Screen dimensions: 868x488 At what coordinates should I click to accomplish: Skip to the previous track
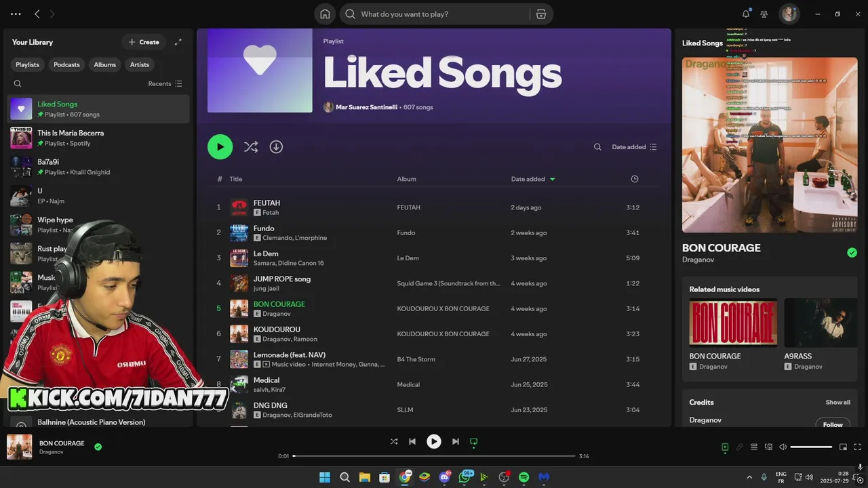(x=412, y=441)
